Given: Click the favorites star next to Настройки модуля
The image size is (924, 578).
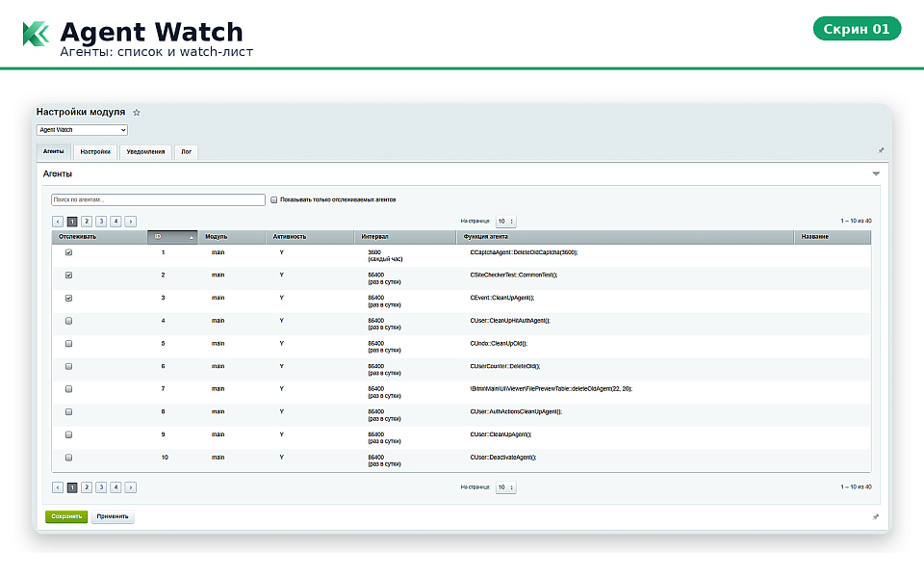Looking at the screenshot, I should tap(137, 113).
